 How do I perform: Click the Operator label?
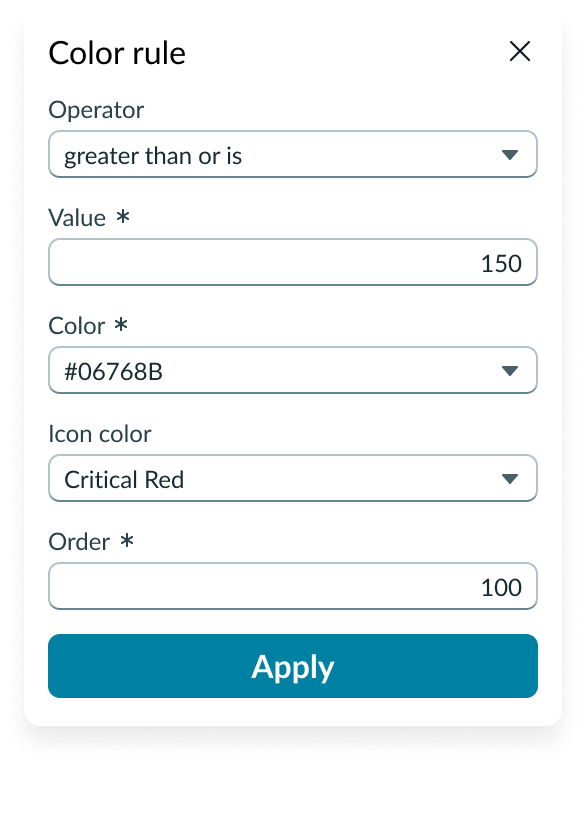click(96, 110)
